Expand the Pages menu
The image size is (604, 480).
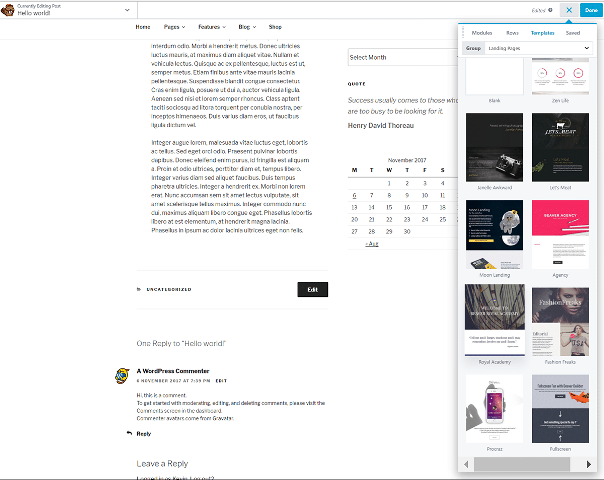coord(174,27)
